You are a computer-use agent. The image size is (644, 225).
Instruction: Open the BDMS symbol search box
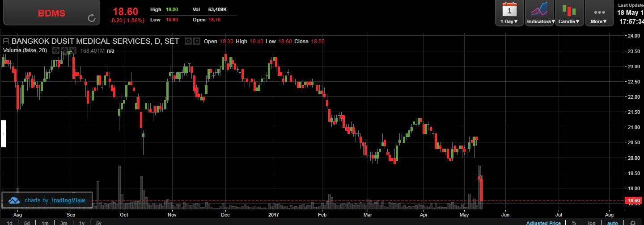coord(51,13)
